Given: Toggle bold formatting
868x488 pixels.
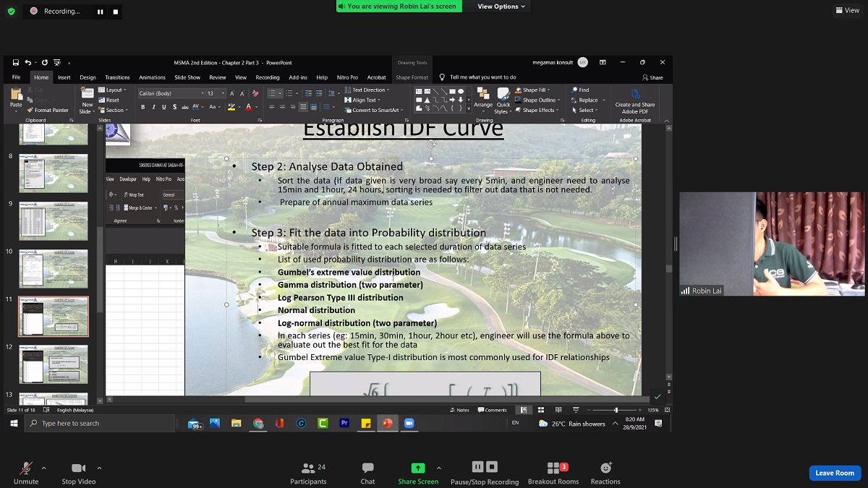Looking at the screenshot, I should click(143, 107).
